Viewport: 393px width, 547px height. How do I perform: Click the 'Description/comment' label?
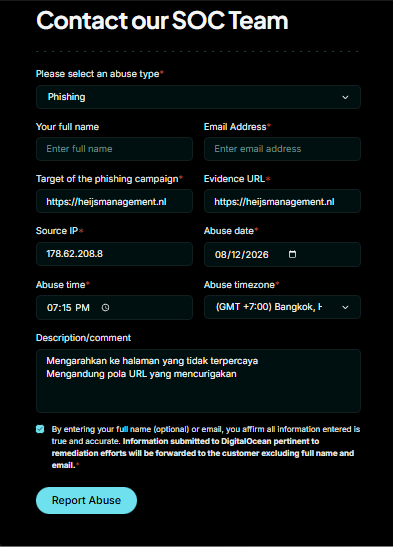83,338
